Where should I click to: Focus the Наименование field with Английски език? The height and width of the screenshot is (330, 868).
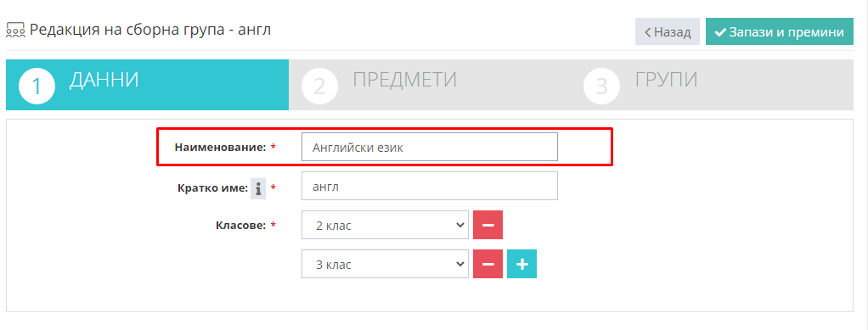tap(430, 147)
